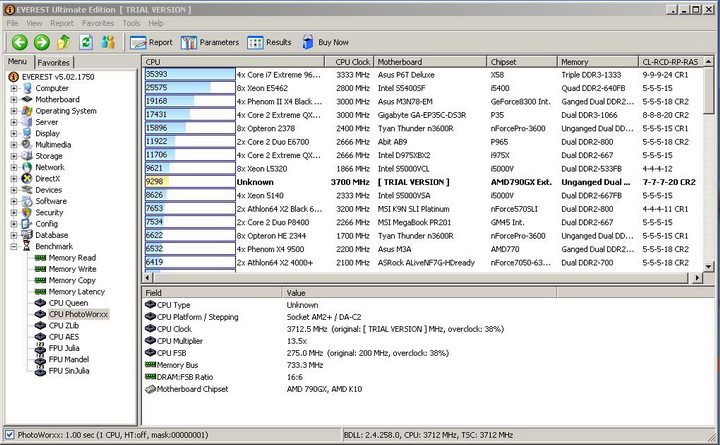Click the horizontal scrollbar right arrow

pos(697,277)
